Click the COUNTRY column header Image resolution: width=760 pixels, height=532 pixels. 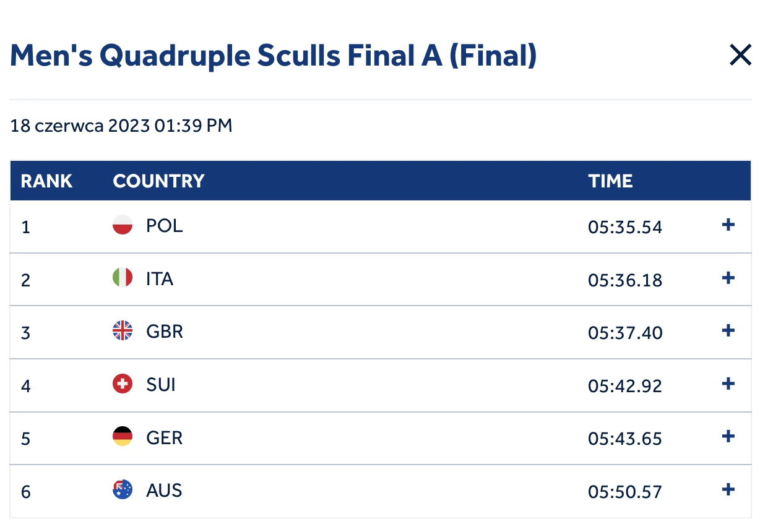pos(158,181)
